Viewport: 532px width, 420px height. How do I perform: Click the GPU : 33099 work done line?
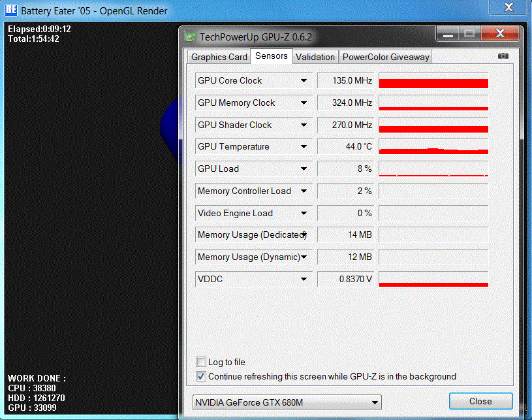32,408
